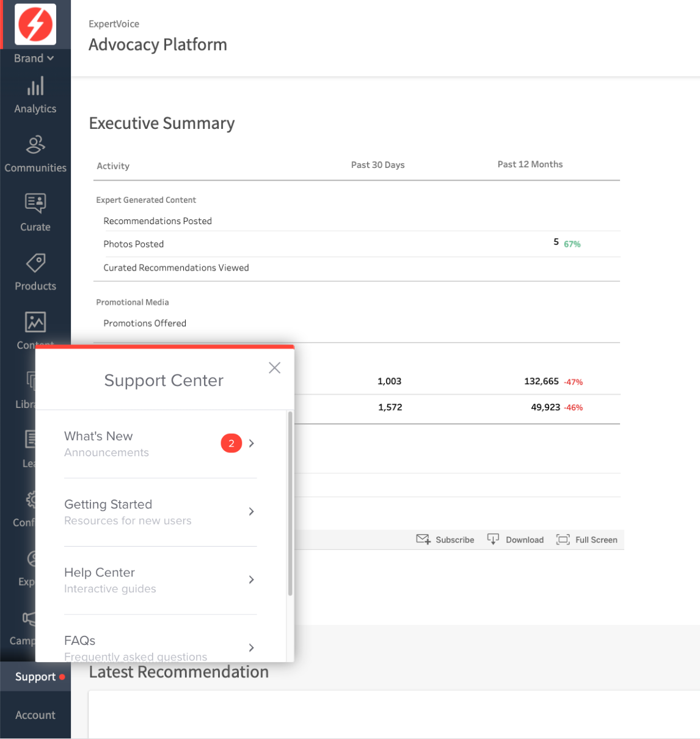Open Help Center interactive guides
This screenshot has height=739, width=700.
[161, 580]
